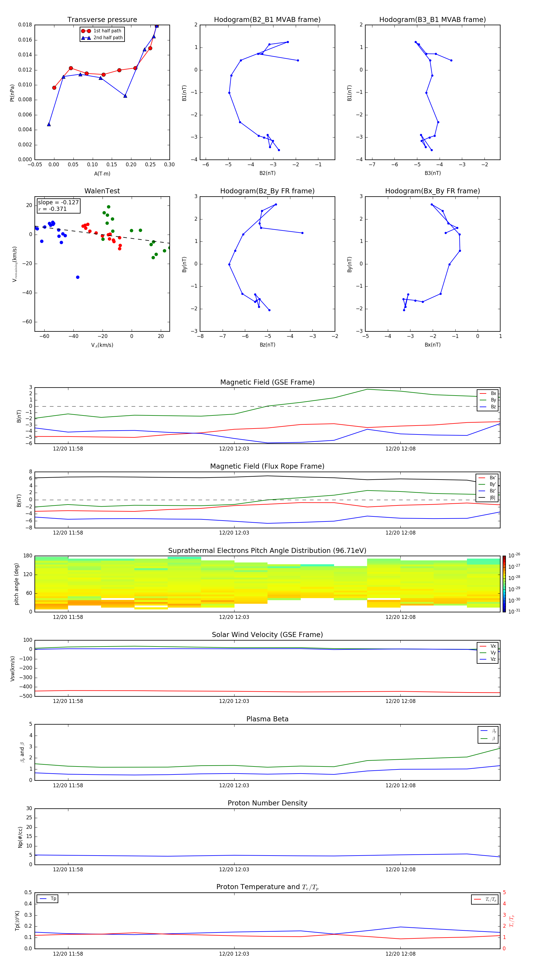Click the 10^-26 label on color bar
The width and height of the screenshot is (535, 980).
coord(514,555)
